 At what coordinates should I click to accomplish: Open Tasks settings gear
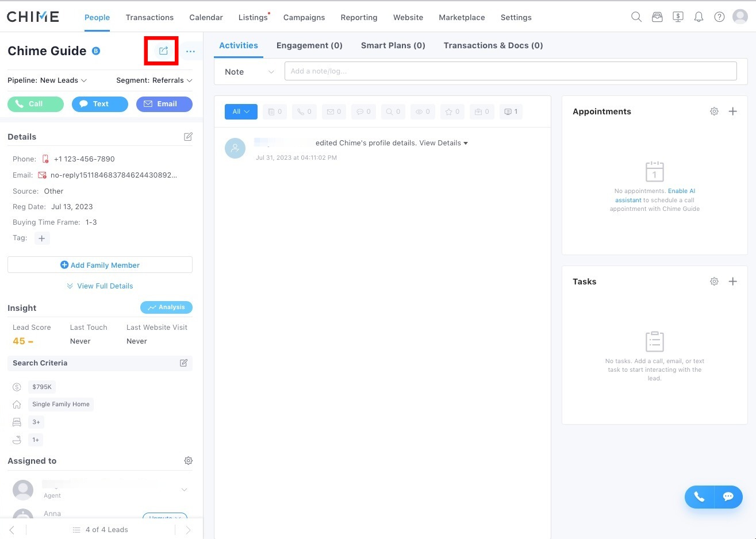tap(714, 282)
